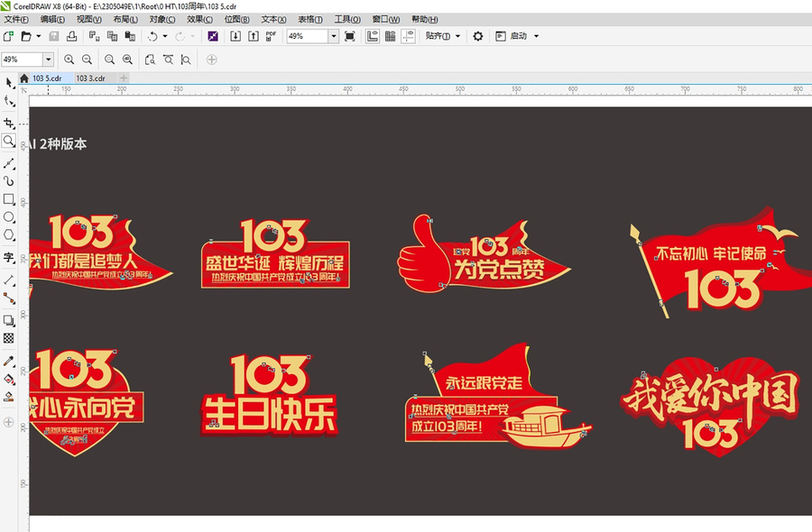The width and height of the screenshot is (812, 532).
Task: Select the Zoom tool in toolbox
Action: coord(9,141)
